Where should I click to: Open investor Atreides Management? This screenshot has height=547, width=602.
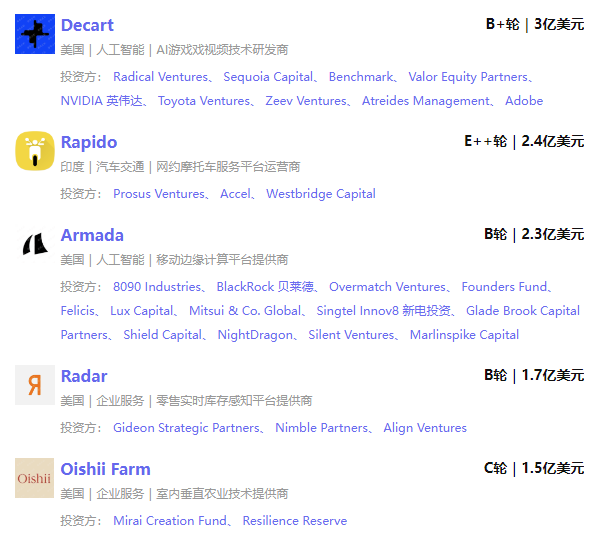[426, 101]
